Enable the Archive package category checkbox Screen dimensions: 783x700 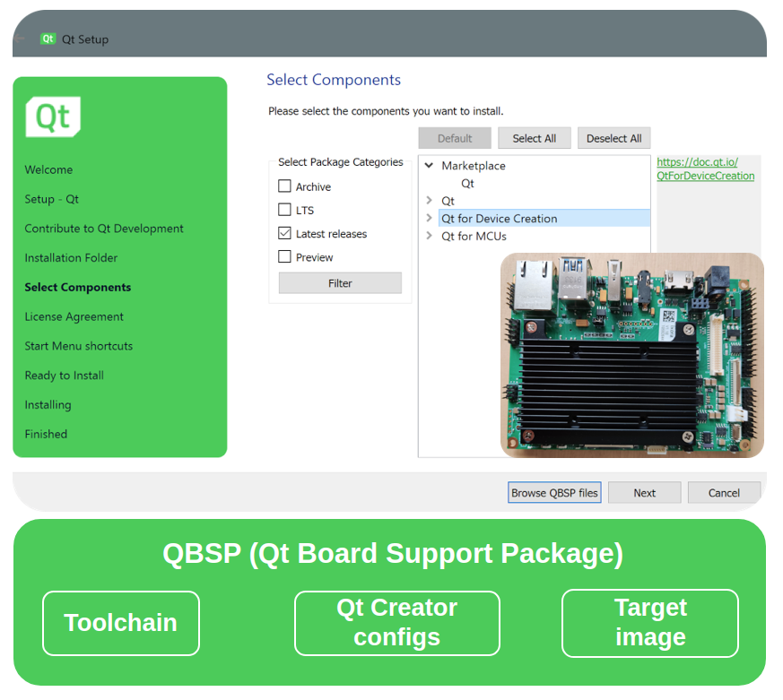(x=285, y=186)
